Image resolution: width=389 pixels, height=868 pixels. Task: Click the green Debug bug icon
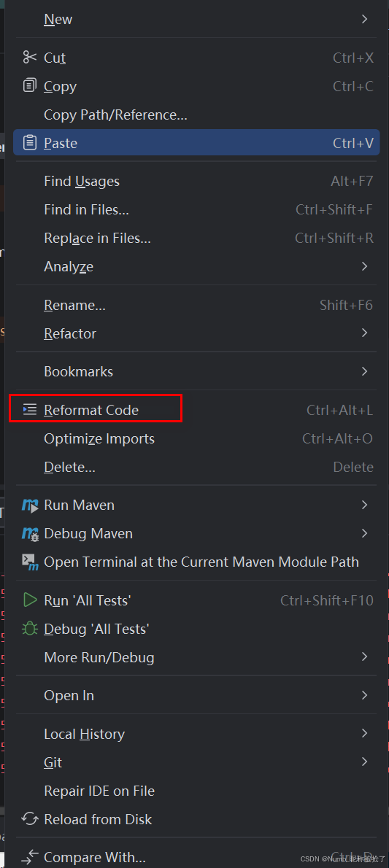point(29,629)
